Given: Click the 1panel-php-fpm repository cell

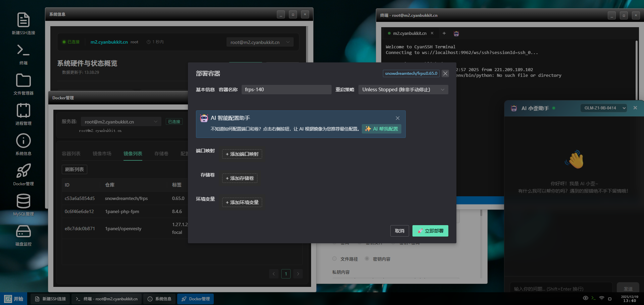Looking at the screenshot, I should pos(122,211).
